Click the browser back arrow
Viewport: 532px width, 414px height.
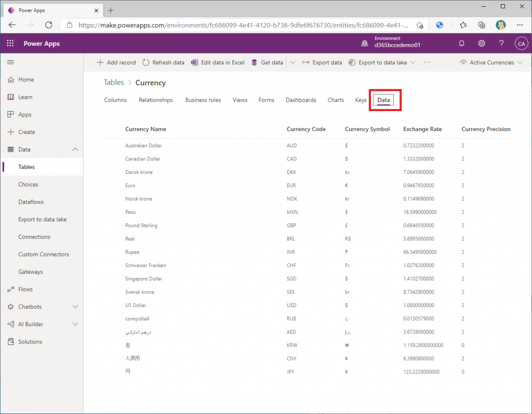tap(12, 25)
